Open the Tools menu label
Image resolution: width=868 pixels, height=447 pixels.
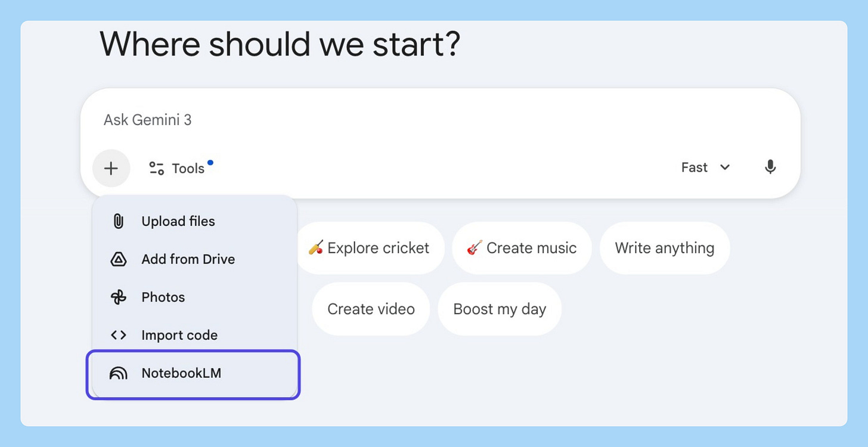188,169
